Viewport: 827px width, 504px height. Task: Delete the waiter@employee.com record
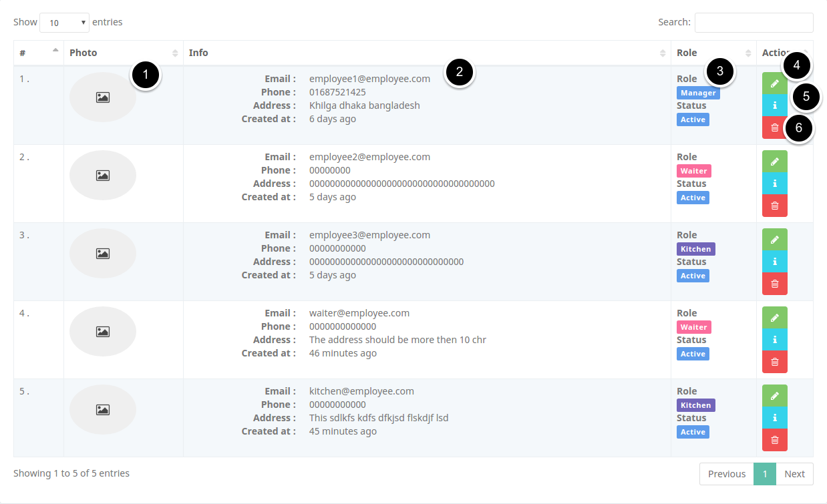coord(775,362)
